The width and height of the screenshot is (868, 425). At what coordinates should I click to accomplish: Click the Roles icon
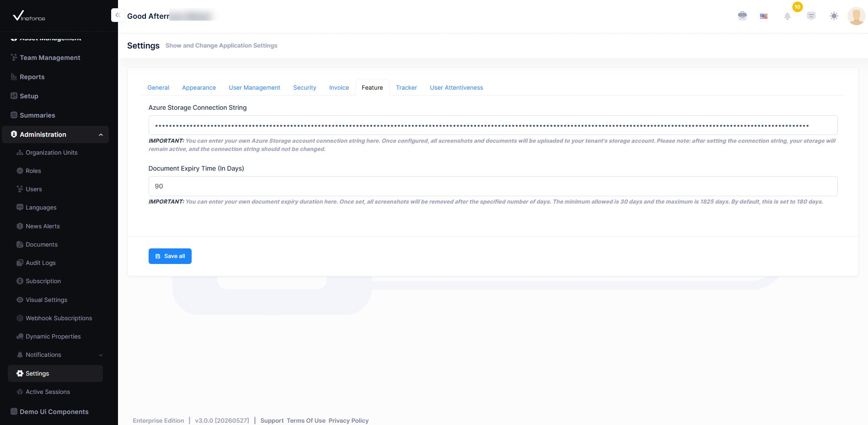tap(20, 171)
